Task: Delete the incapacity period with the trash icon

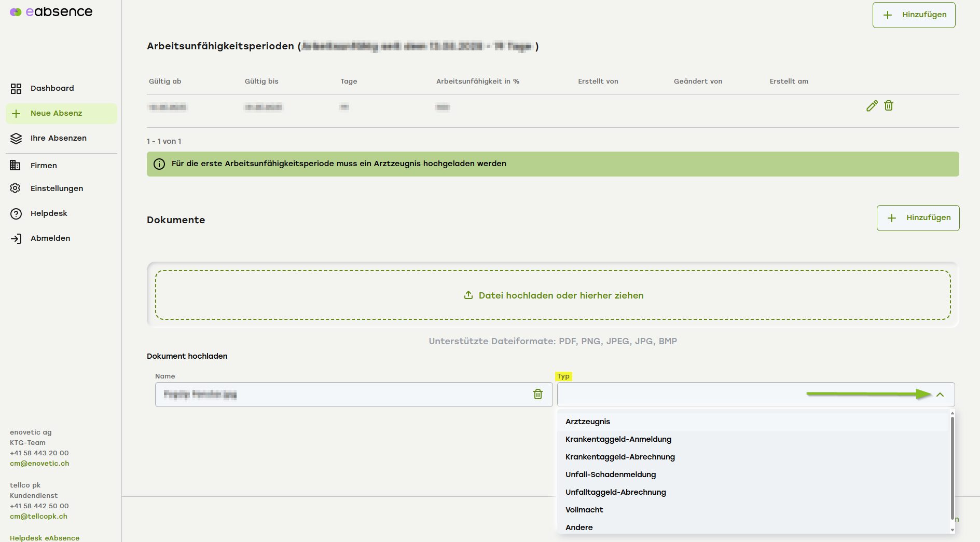Action: pos(889,106)
